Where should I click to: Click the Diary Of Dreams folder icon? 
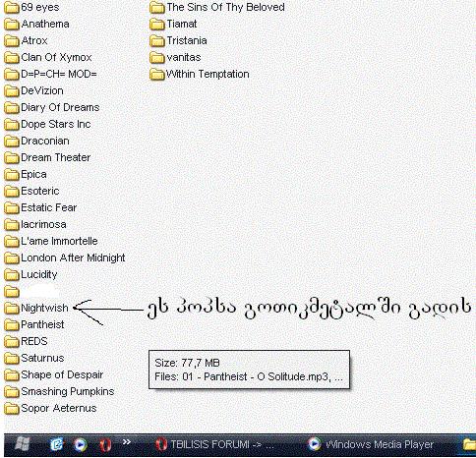(x=12, y=107)
